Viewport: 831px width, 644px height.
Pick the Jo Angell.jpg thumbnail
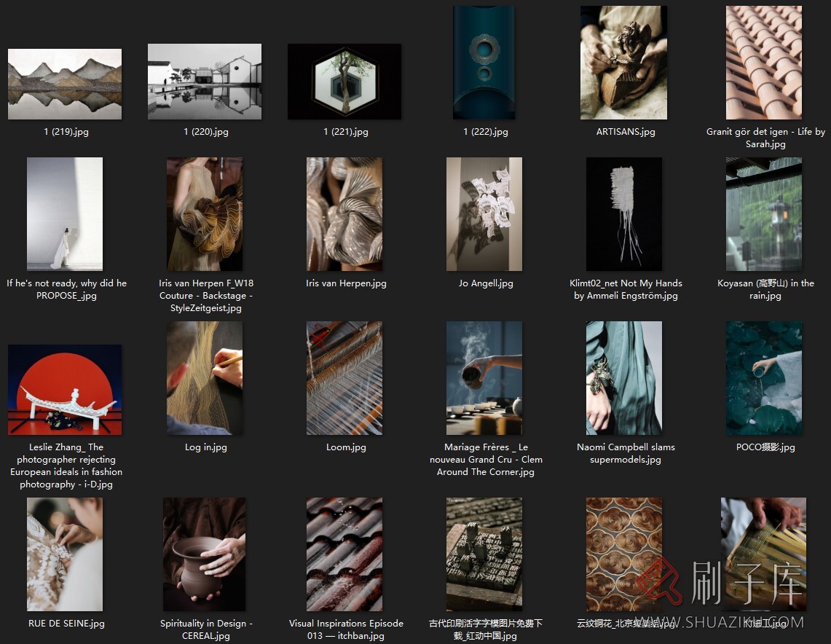[484, 214]
